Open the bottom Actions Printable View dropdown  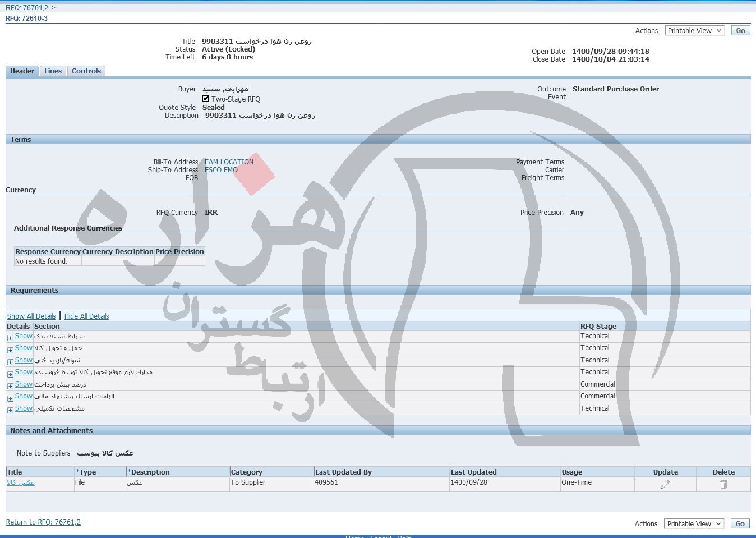point(694,523)
